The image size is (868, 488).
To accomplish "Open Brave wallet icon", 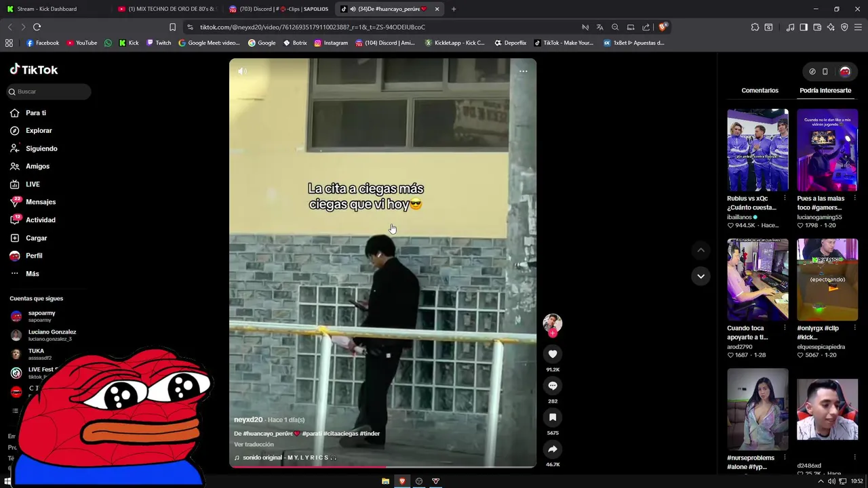I will pos(817,27).
